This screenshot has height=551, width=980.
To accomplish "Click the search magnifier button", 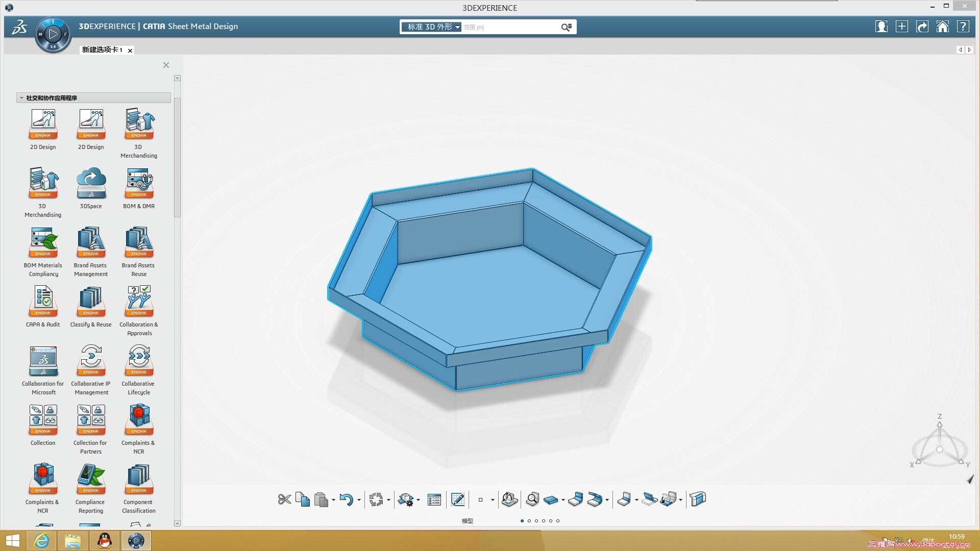I will pos(566,27).
